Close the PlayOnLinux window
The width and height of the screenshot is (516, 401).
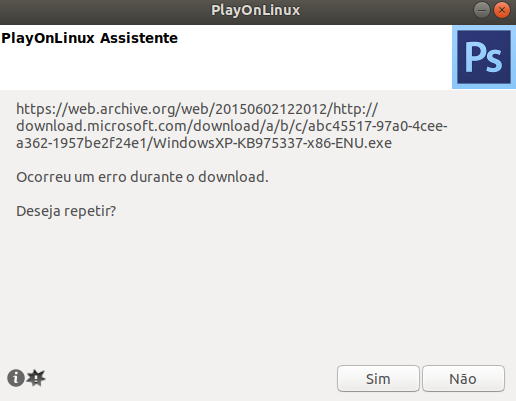point(502,10)
